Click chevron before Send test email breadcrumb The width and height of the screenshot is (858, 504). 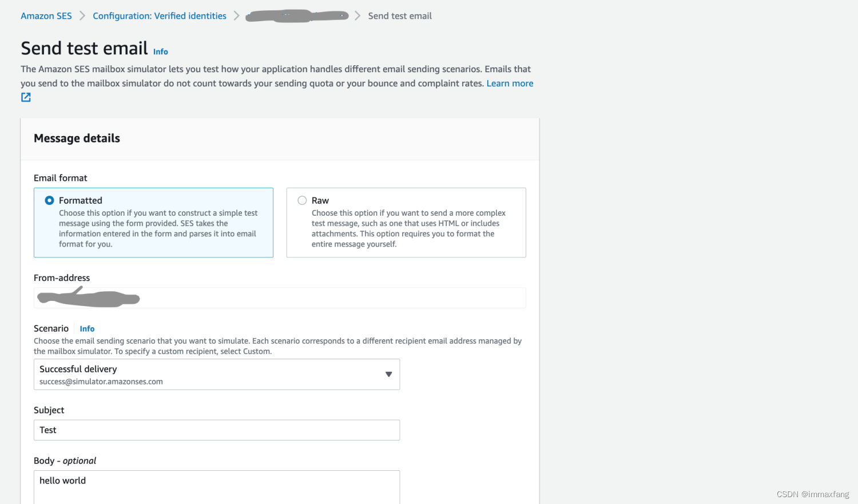(357, 16)
